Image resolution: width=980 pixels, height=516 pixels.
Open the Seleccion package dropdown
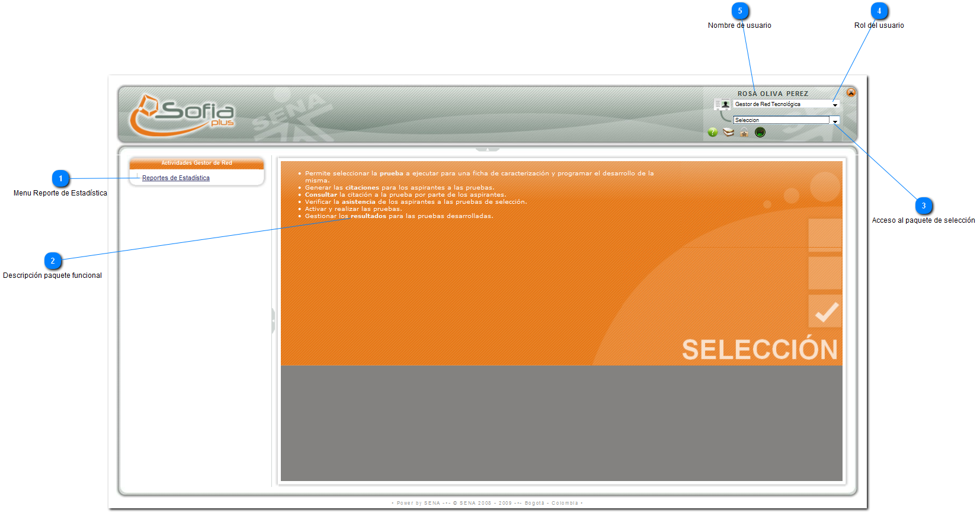[786, 120]
